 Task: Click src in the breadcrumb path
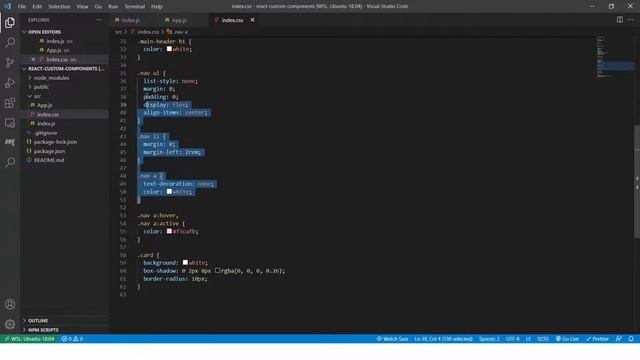pos(118,32)
